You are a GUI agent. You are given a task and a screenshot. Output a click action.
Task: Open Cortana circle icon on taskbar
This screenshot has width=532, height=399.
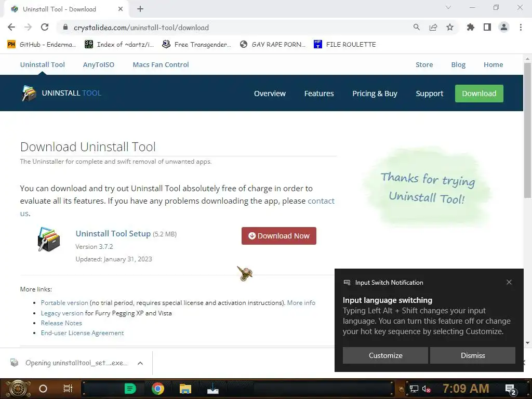click(43, 389)
